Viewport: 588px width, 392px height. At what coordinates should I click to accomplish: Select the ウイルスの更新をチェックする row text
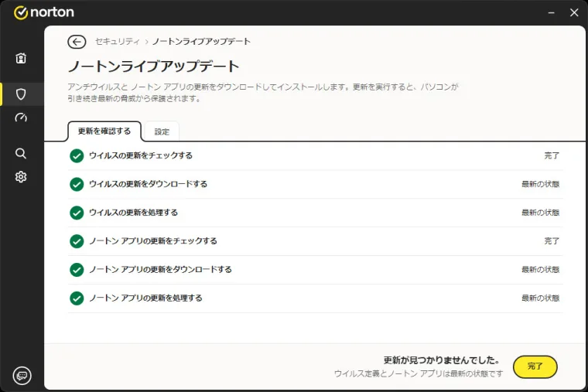pyautogui.click(x=141, y=155)
